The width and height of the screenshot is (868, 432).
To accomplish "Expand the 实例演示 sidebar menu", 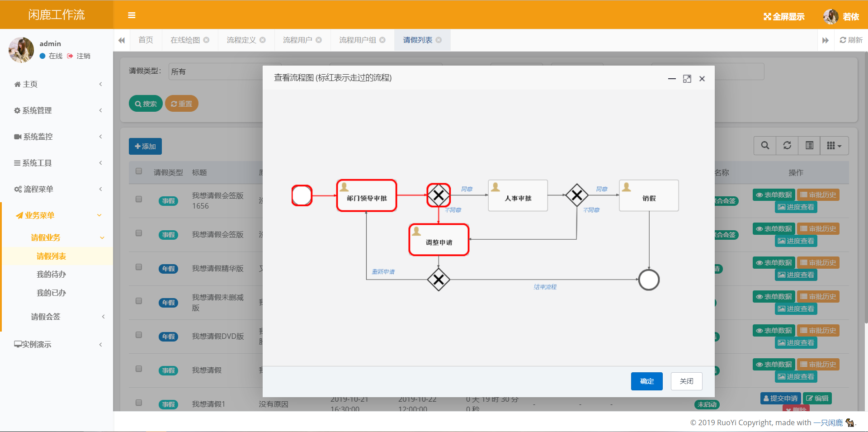I will pos(57,344).
